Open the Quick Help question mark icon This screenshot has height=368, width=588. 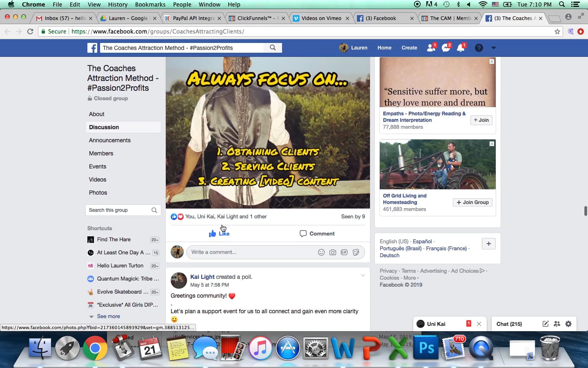479,48
